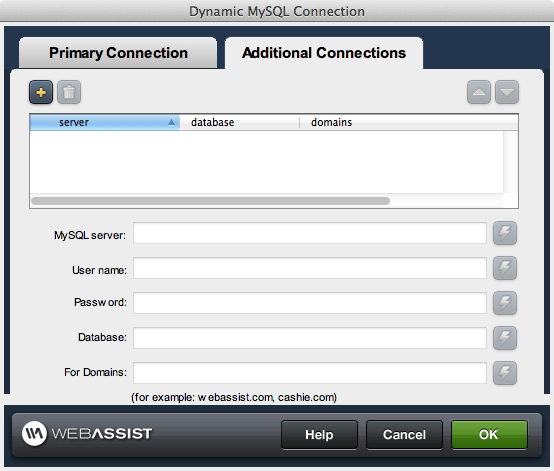The height and width of the screenshot is (471, 554).
Task: Switch to the Primary Connection tab
Action: click(x=118, y=53)
